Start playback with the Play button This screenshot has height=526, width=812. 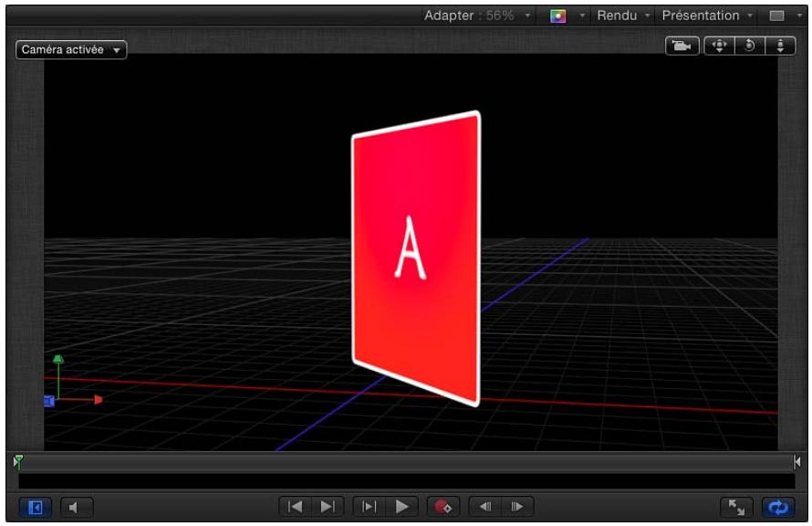pyautogui.click(x=401, y=507)
